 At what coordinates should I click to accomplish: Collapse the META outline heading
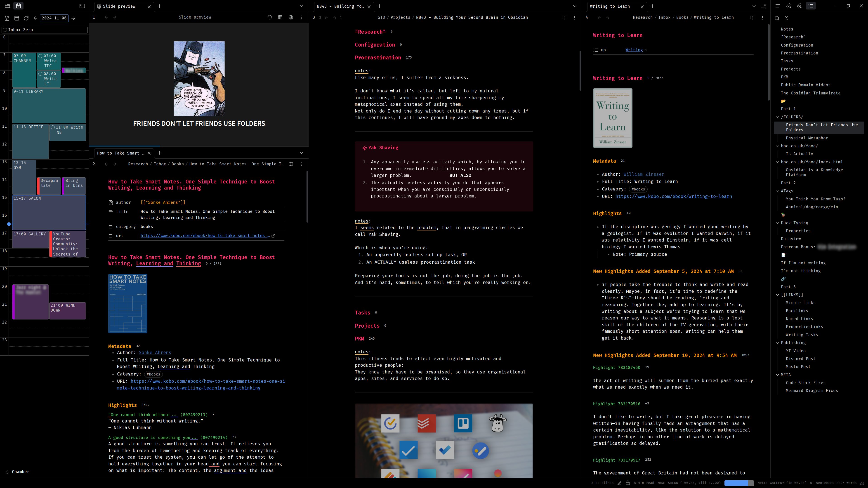pyautogui.click(x=778, y=375)
